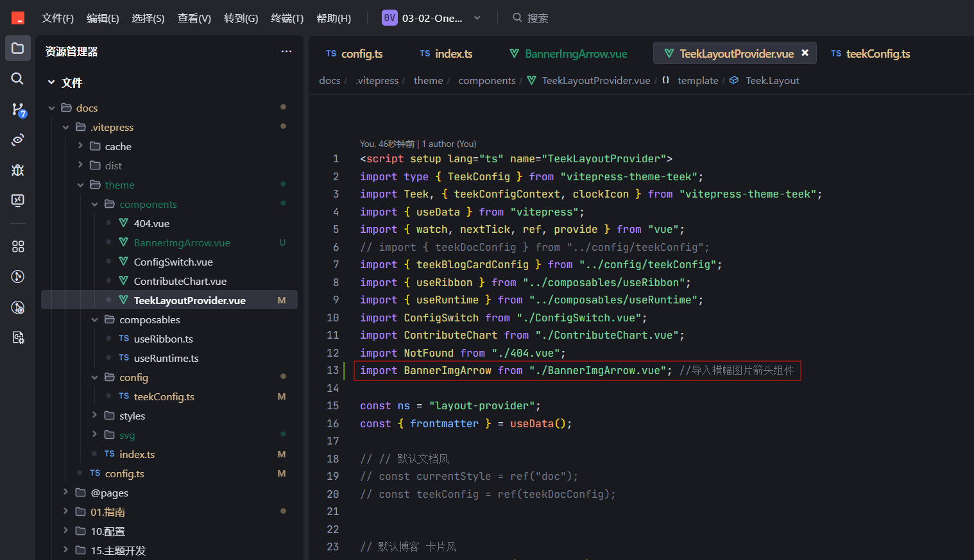Open the Explorer view in activity bar
The width and height of the screenshot is (974, 560).
[18, 48]
